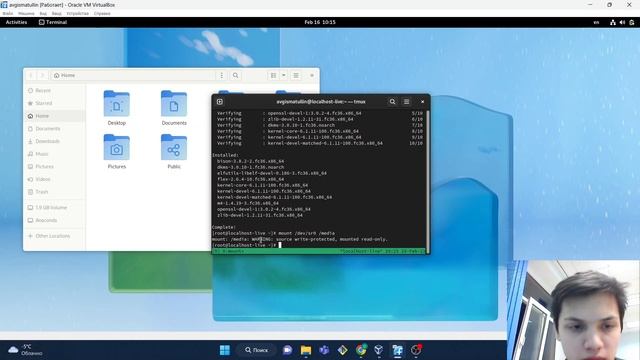Viewport: 640px width, 360px height.
Task: Open File Explorer from the taskbar
Action: 306,350
